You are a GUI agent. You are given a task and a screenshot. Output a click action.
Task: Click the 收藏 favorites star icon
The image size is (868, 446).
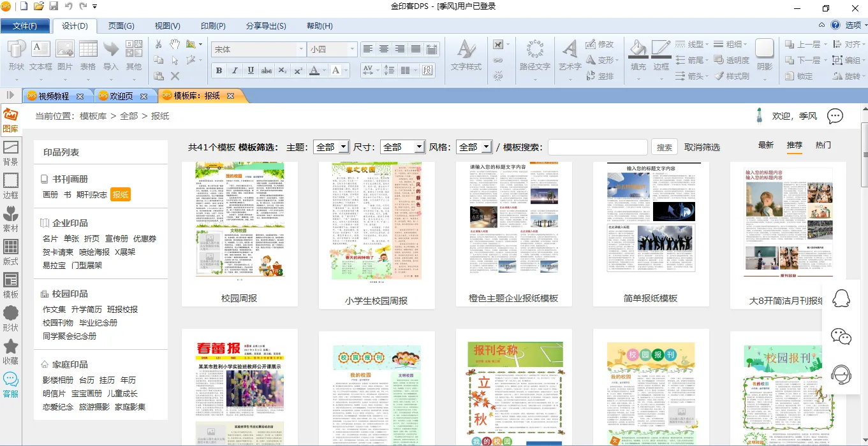click(11, 352)
